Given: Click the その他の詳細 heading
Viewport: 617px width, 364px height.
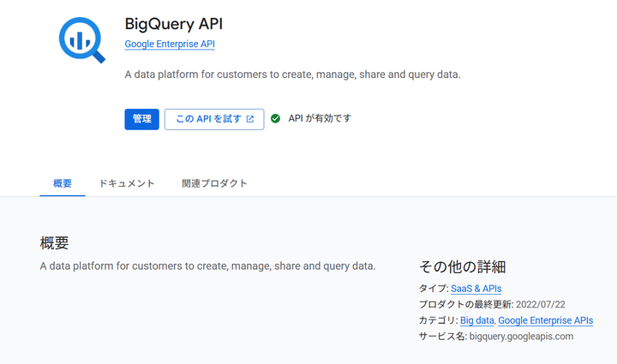Looking at the screenshot, I should click(x=462, y=266).
